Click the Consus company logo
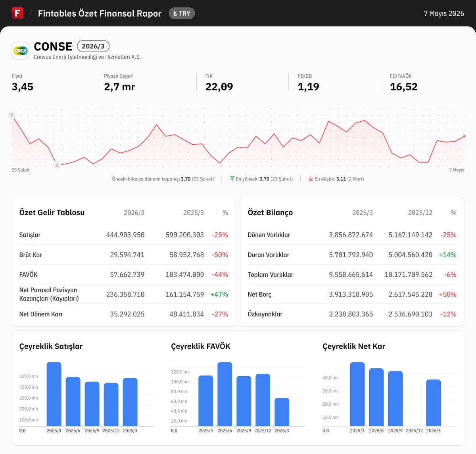Image resolution: width=476 pixels, height=454 pixels. [x=20, y=51]
